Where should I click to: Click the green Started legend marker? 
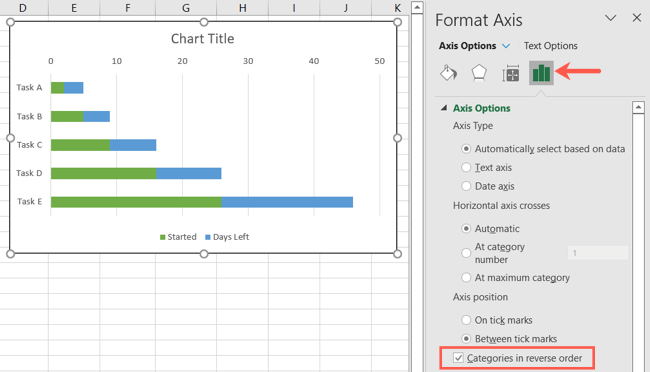(162, 237)
